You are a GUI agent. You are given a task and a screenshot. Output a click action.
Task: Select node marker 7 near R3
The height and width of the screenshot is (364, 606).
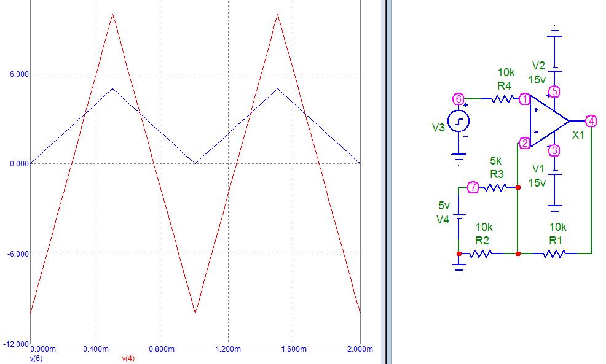coord(473,187)
